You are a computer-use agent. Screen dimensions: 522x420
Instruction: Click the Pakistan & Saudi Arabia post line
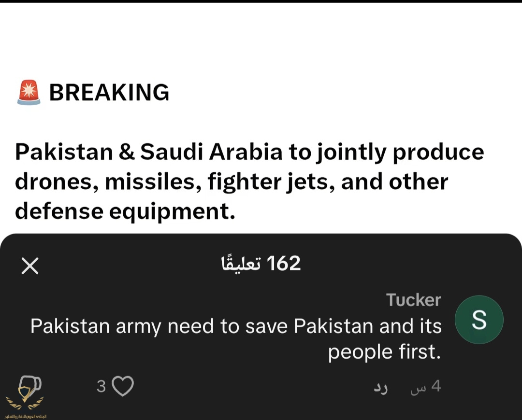tap(249, 152)
